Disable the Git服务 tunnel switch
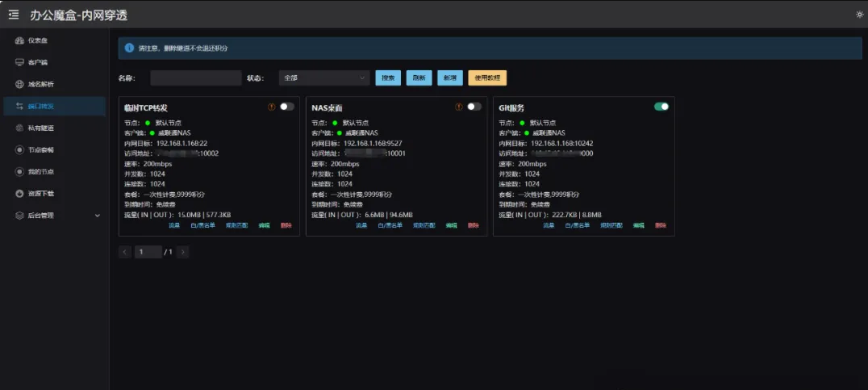The height and width of the screenshot is (390, 868). (661, 107)
